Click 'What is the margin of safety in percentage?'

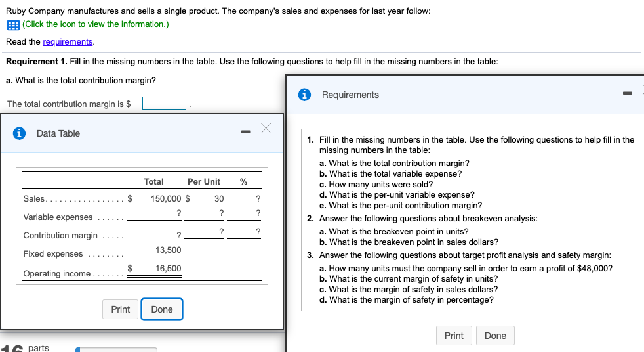(x=407, y=299)
